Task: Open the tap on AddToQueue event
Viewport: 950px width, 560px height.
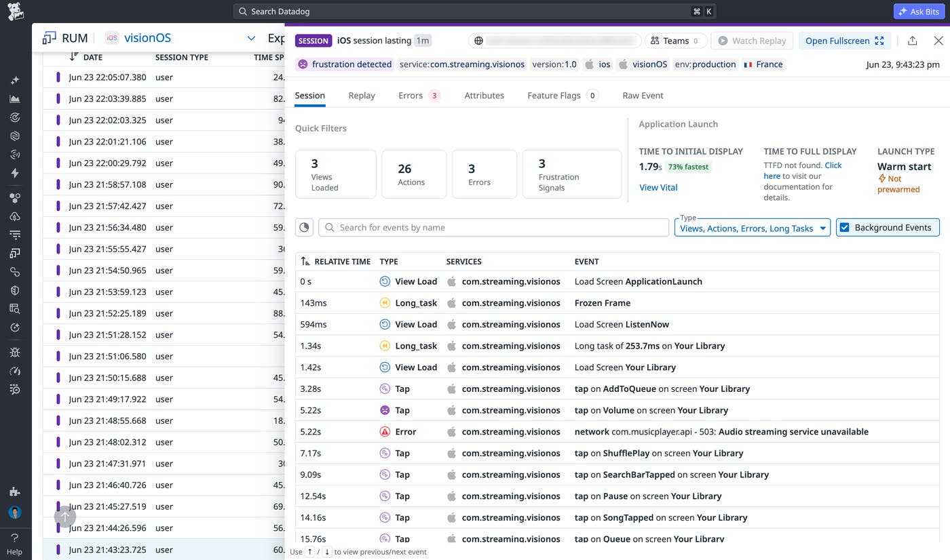Action: pos(617,388)
